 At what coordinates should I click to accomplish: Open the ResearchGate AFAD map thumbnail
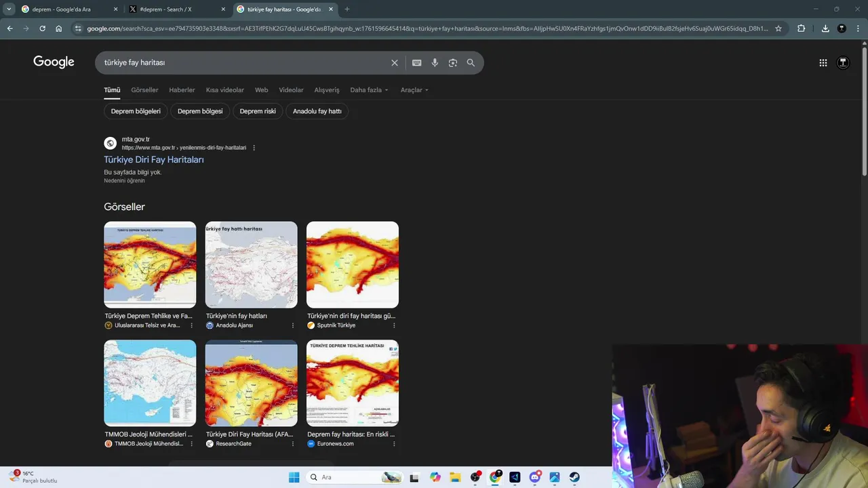[252, 383]
